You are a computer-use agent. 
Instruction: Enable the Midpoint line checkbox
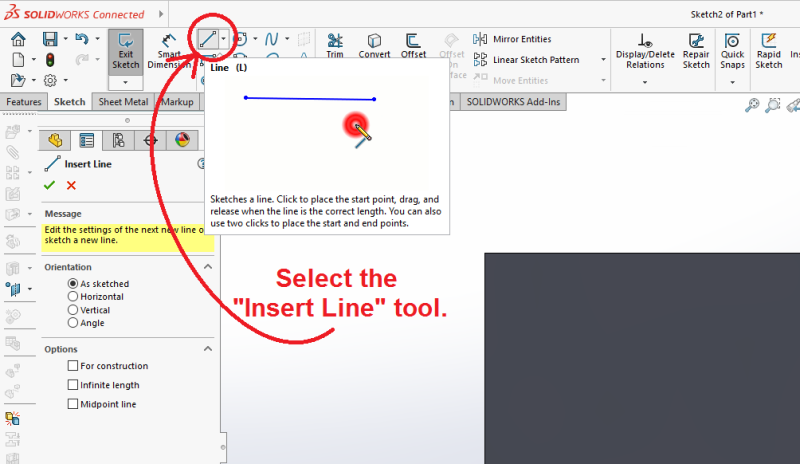click(73, 404)
